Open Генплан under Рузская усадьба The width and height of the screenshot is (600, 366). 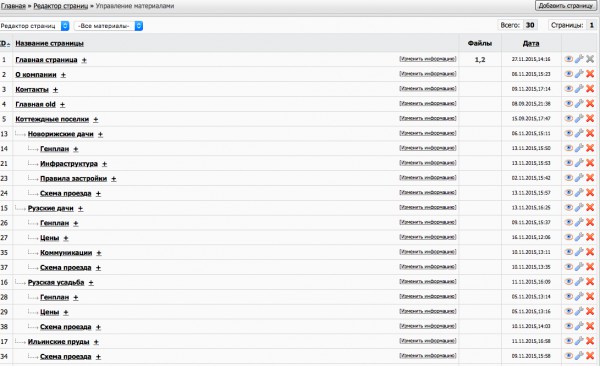pos(55,297)
